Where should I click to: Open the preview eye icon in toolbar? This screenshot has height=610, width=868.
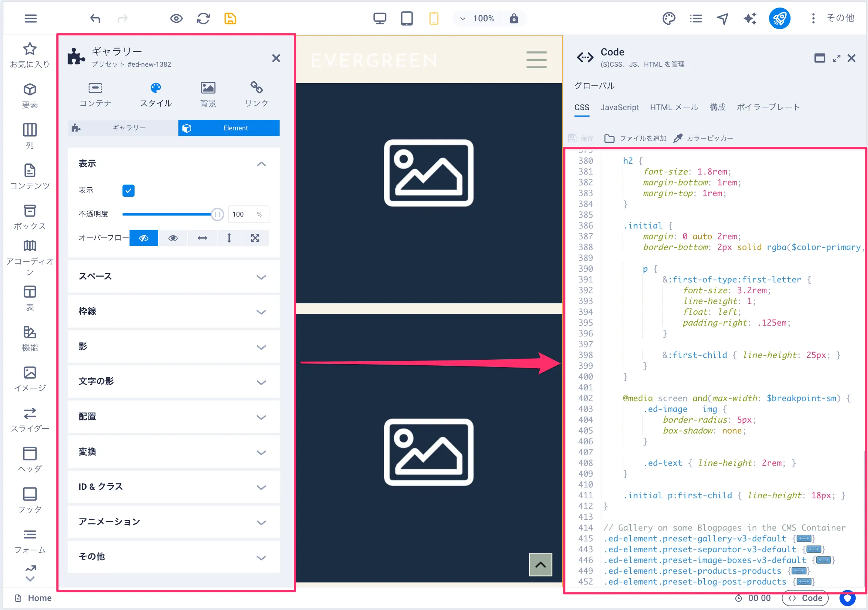[x=176, y=18]
